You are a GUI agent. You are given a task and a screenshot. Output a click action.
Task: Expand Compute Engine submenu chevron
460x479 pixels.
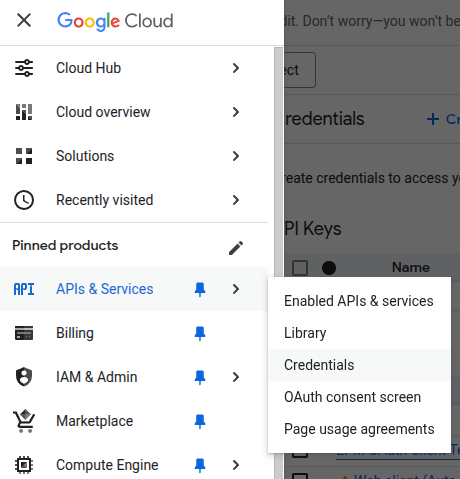point(236,465)
